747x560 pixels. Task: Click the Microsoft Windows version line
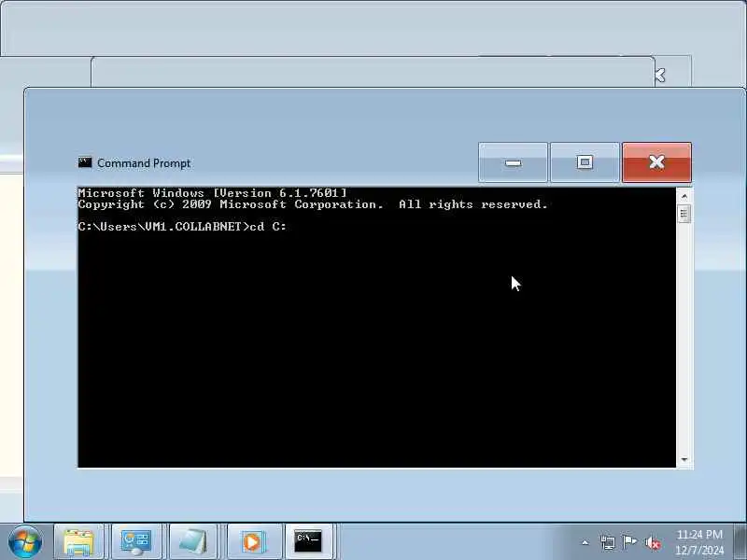coord(213,193)
